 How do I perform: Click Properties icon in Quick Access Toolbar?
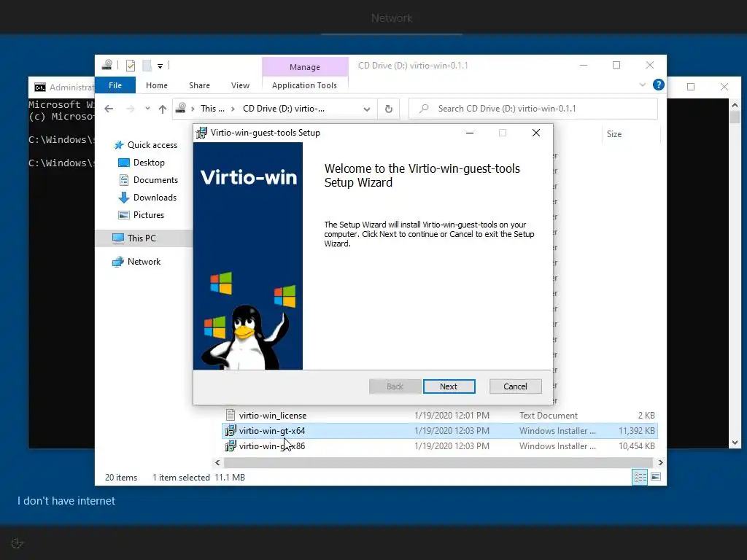point(130,65)
